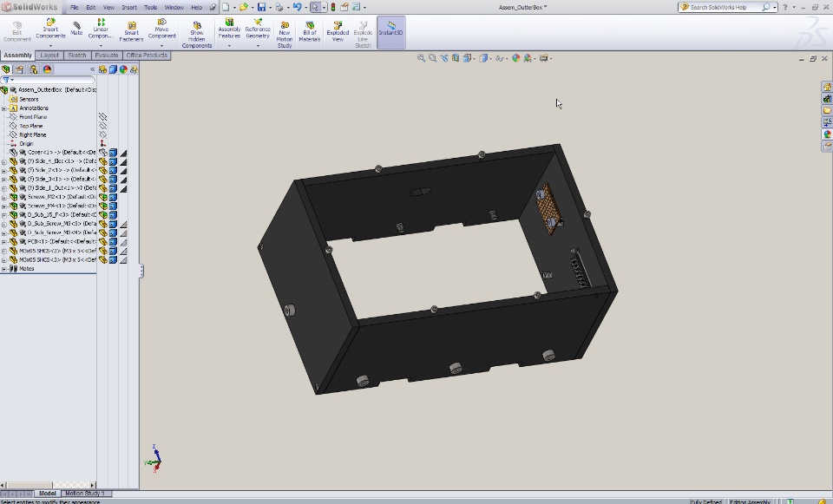Viewport: 833px width, 504px height.
Task: Click Previous View icon
Action: click(444, 58)
